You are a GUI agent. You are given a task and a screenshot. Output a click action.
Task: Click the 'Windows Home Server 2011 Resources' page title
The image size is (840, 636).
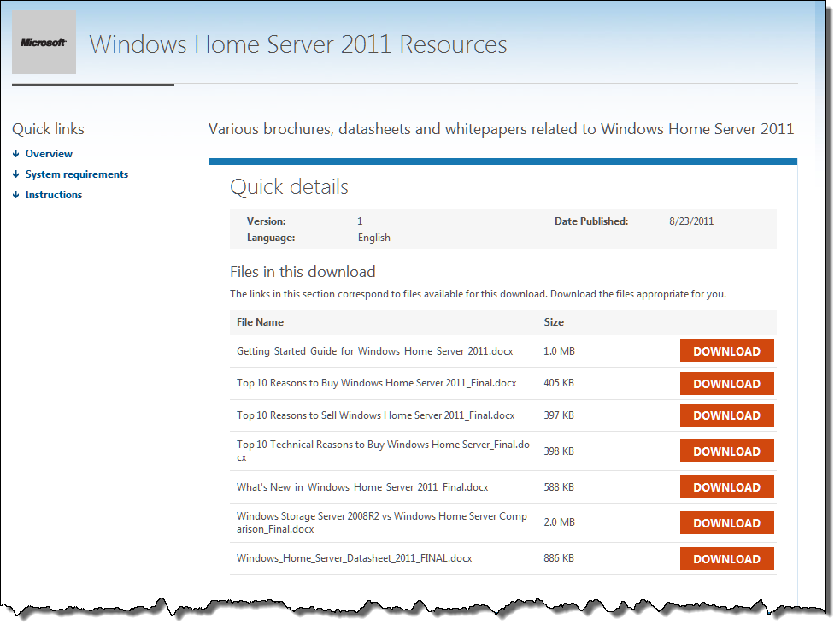pyautogui.click(x=298, y=44)
